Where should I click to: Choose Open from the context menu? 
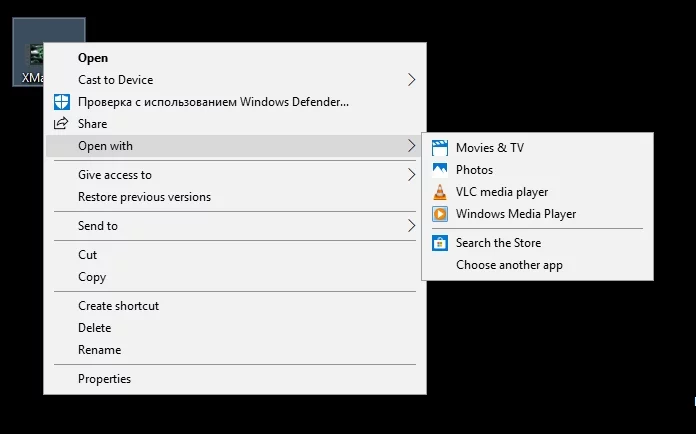click(93, 58)
